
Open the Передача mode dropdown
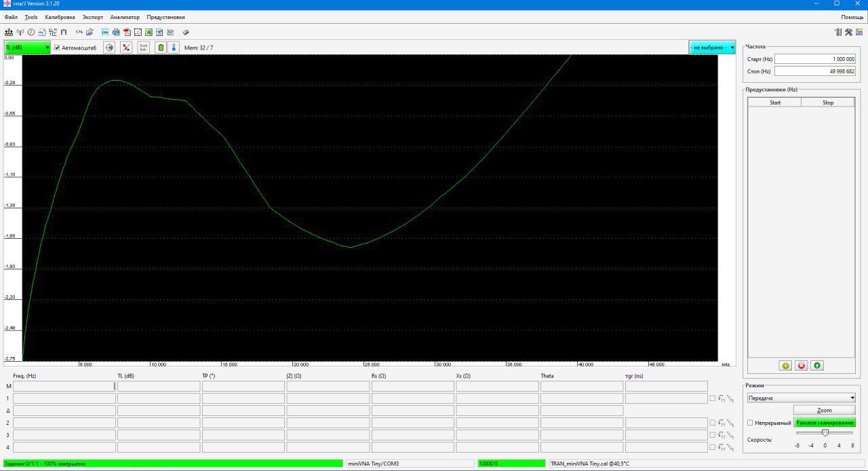click(801, 398)
